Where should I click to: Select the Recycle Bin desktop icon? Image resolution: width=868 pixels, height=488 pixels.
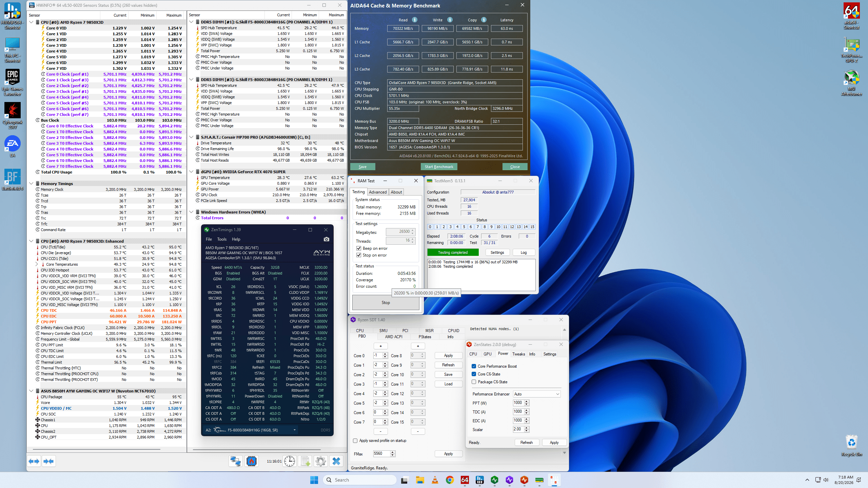tap(851, 446)
